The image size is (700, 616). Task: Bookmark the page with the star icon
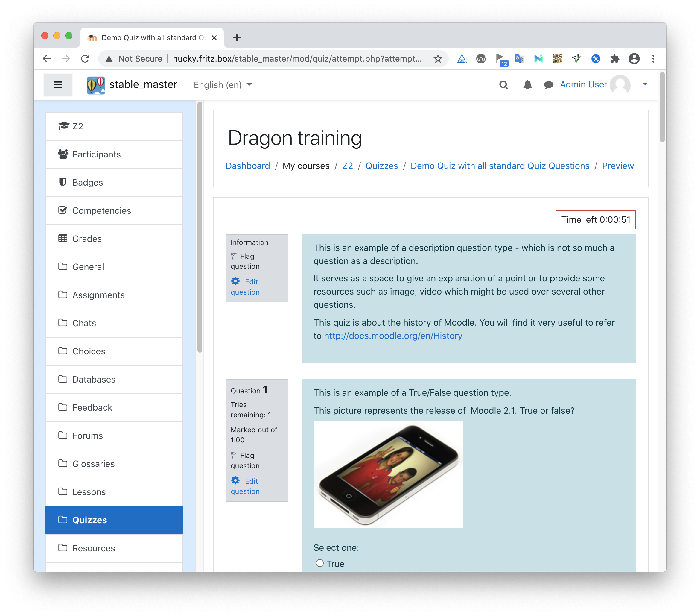coord(438,59)
